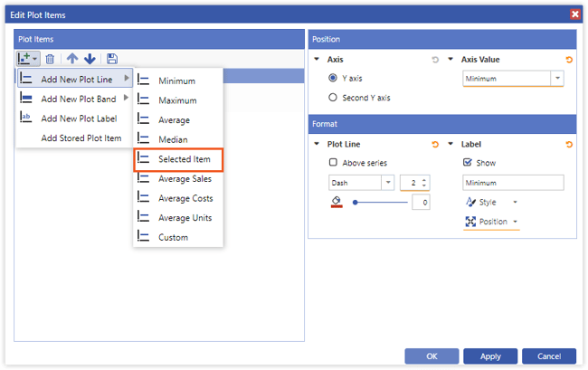The image size is (588, 370).
Task: Enable the Above series checkbox
Action: [333, 162]
